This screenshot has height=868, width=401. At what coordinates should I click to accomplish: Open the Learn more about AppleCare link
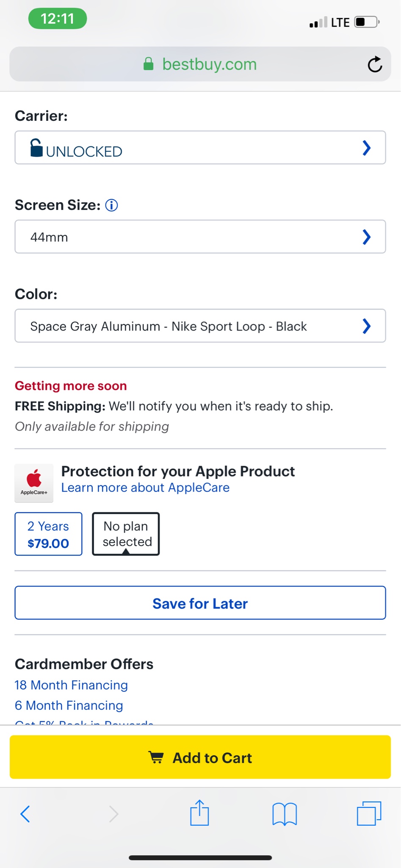145,488
